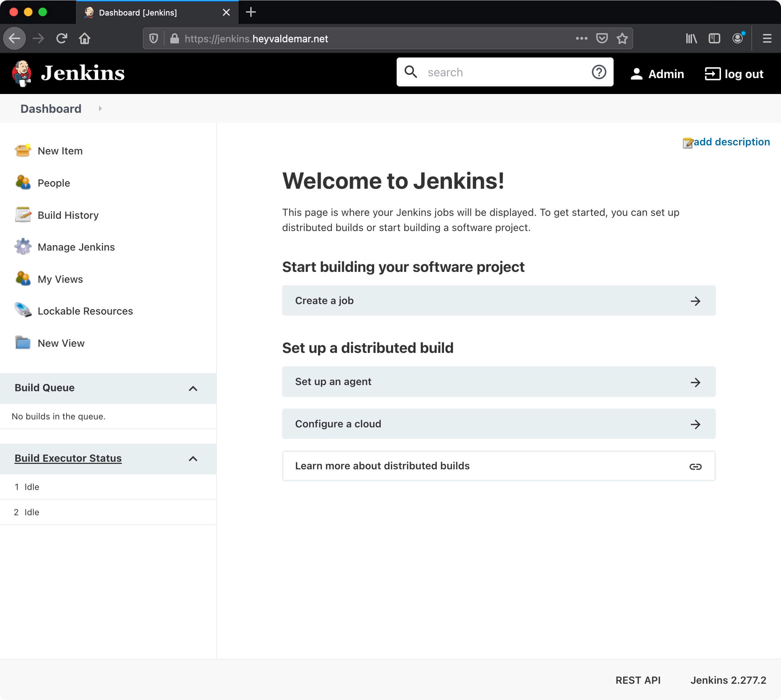
Task: Collapse the Build Queue section
Action: (x=193, y=388)
